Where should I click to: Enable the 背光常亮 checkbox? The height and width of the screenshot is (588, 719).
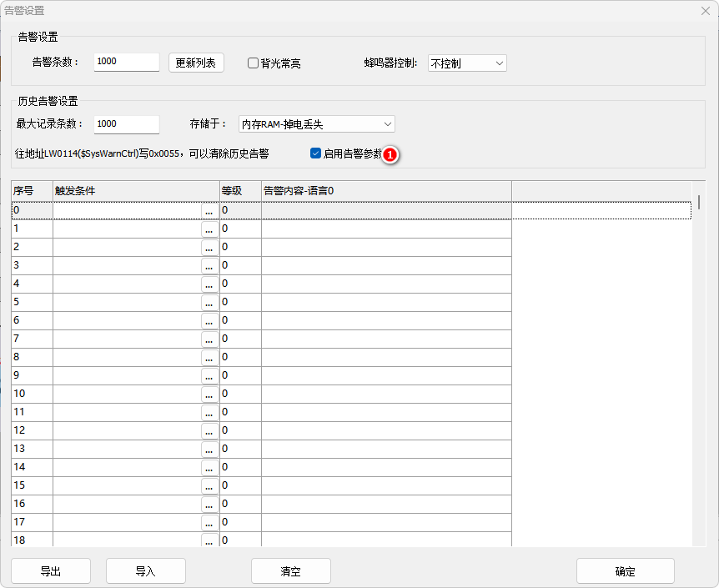pos(254,63)
